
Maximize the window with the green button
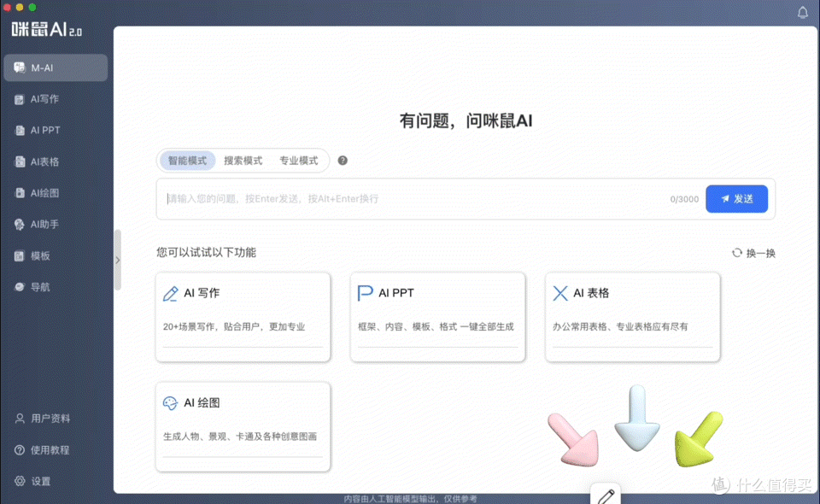tap(32, 7)
